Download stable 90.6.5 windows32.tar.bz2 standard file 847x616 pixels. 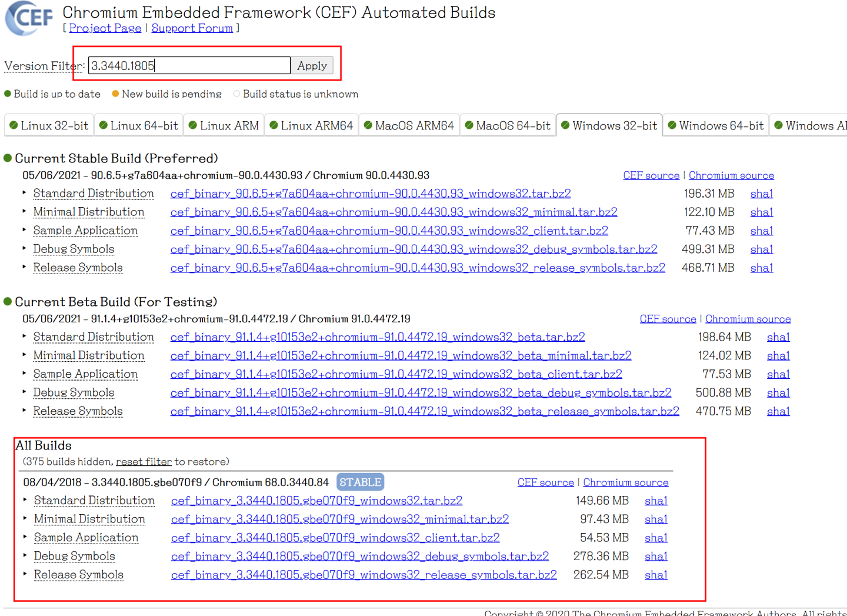[x=371, y=194]
